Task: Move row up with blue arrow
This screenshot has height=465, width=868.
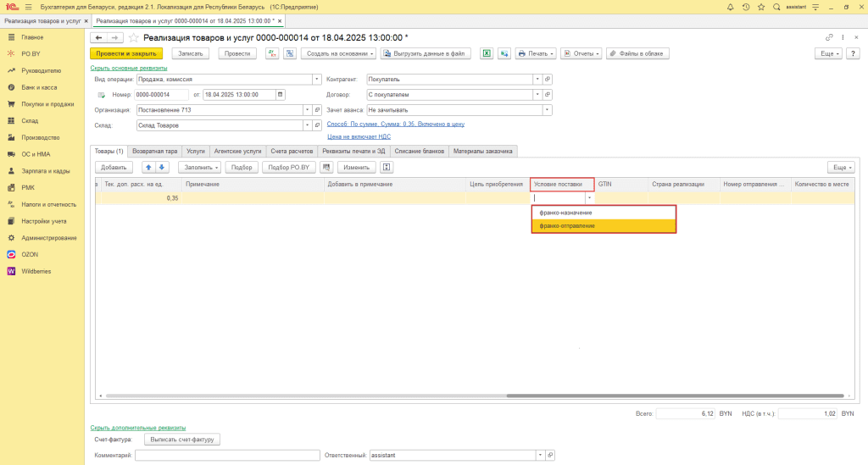Action: 148,167
